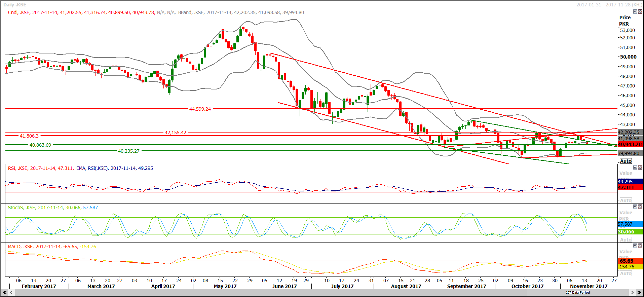
Task: Maximize the StochS indicator pane
Action: [635, 207]
